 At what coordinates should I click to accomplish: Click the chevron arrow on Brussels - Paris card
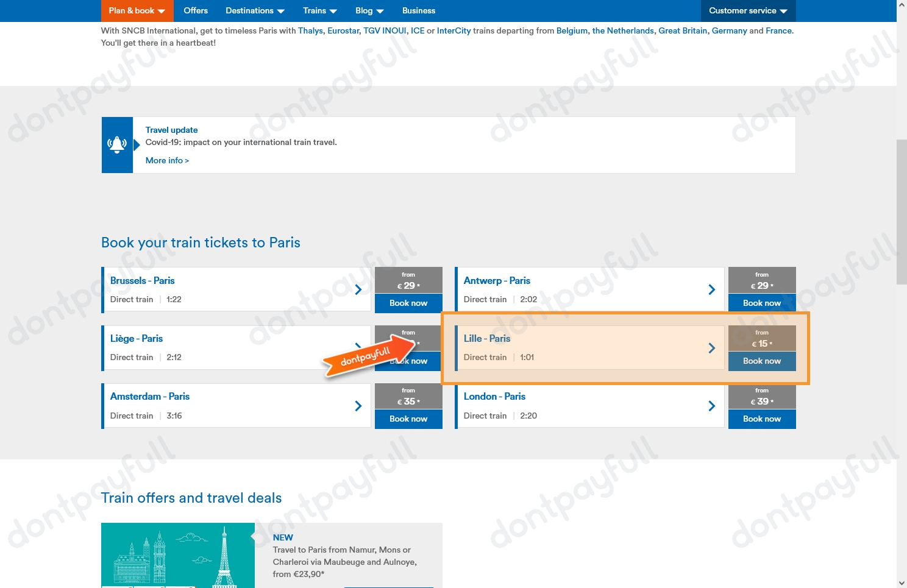click(358, 289)
